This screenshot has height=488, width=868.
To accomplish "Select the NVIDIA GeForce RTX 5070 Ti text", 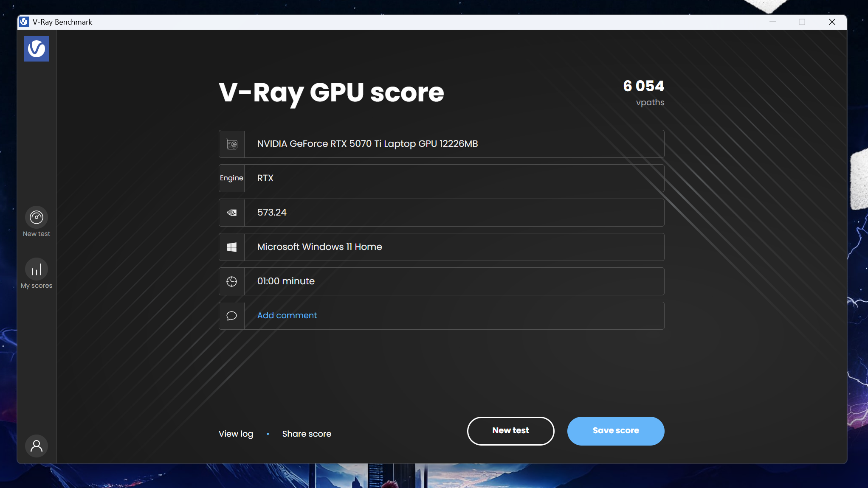I will tap(368, 144).
